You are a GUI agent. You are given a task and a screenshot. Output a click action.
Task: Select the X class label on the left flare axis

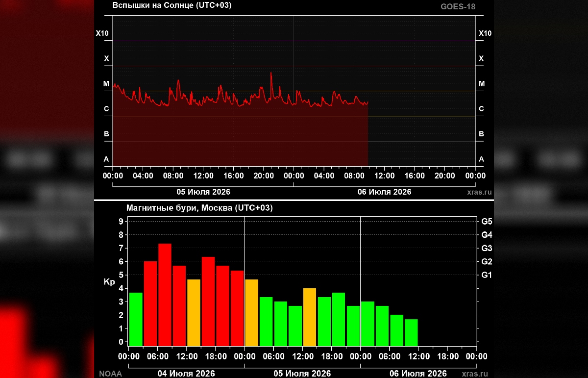(x=106, y=58)
